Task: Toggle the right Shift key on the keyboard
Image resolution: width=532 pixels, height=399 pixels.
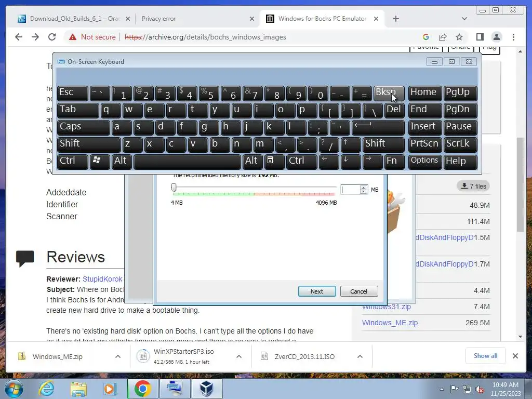Action: (383, 144)
